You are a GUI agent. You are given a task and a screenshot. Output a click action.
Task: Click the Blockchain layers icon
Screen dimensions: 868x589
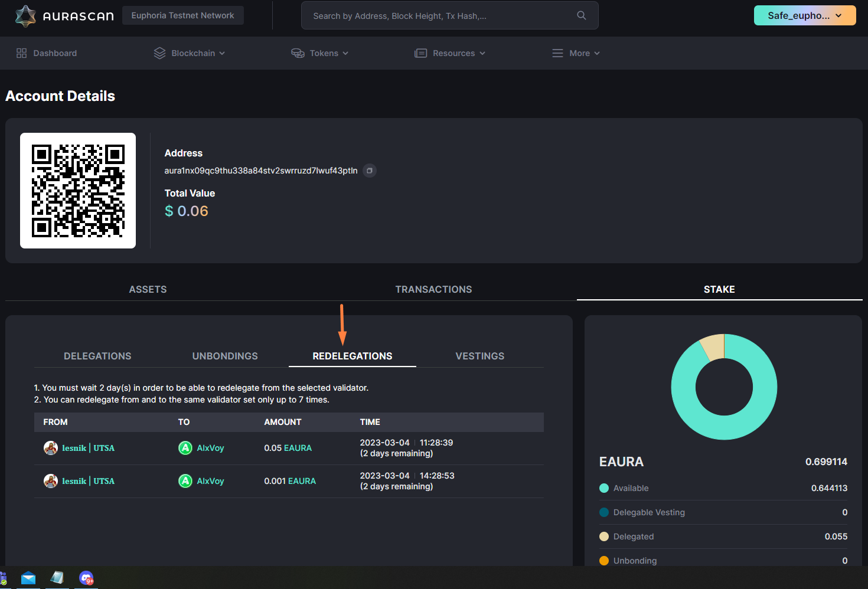159,53
